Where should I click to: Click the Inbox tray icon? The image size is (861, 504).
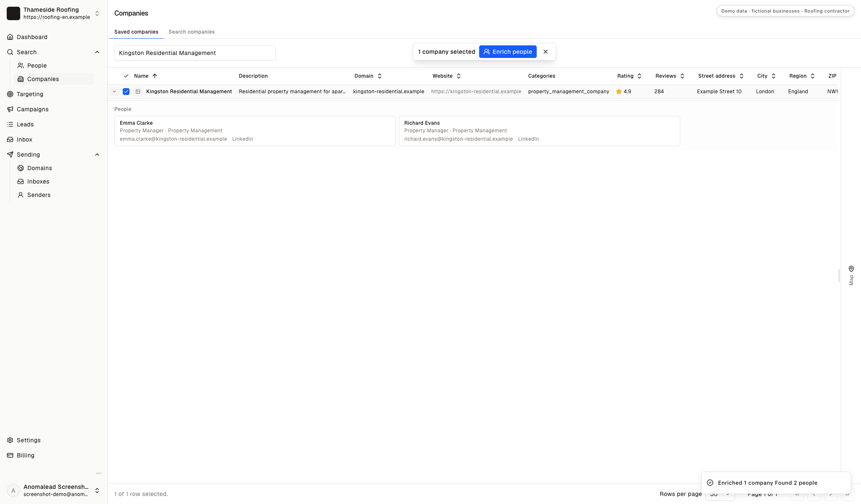click(x=10, y=139)
